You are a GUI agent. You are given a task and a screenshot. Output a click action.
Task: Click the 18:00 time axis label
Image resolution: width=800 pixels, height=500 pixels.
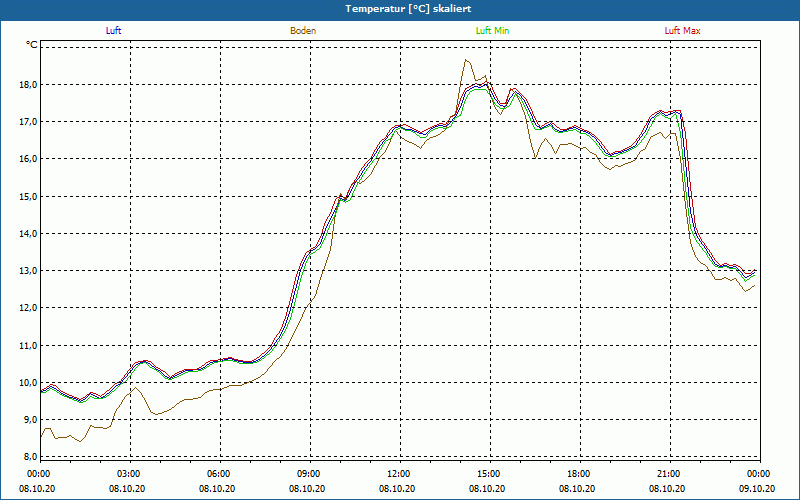point(580,474)
